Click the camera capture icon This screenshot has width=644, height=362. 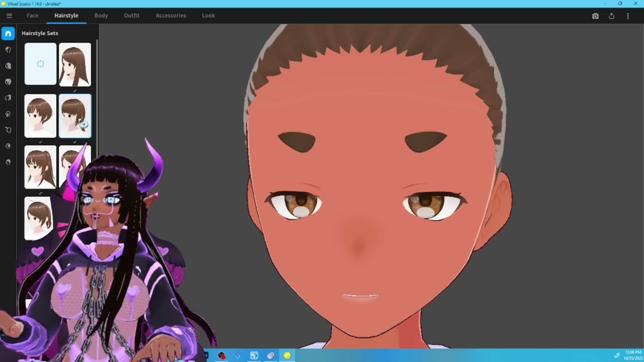(x=596, y=16)
